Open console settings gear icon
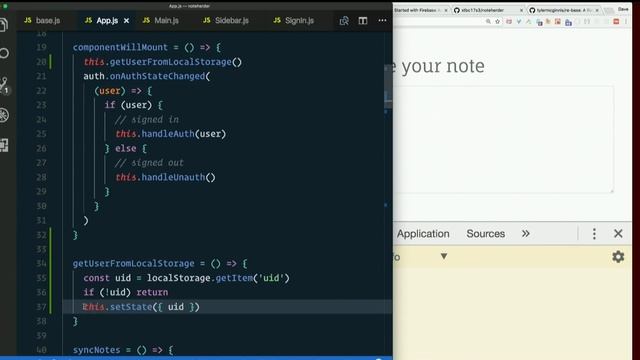 pos(618,257)
